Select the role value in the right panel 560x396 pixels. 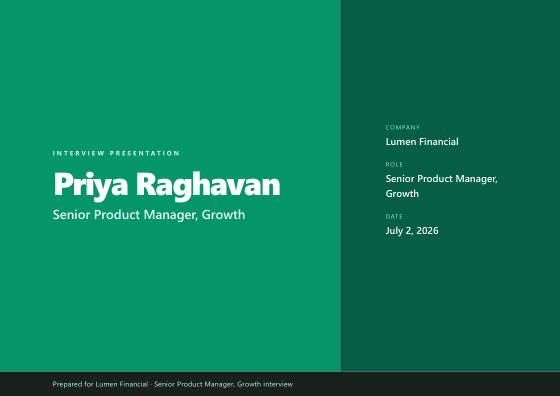(441, 186)
